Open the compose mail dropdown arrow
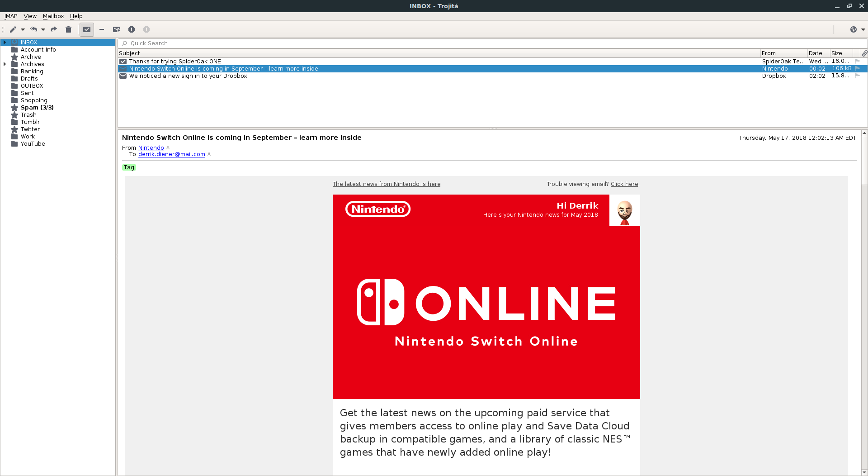The height and width of the screenshot is (476, 868). tap(23, 29)
